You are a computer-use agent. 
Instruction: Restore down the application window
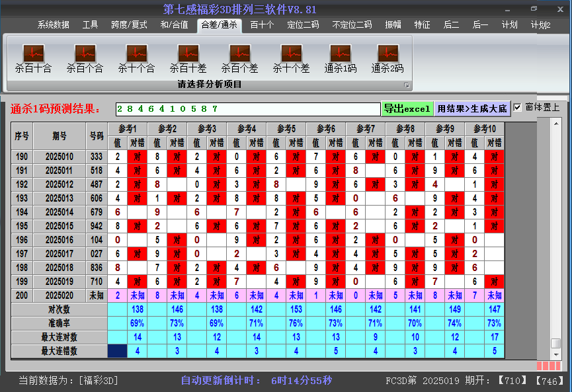coord(534,9)
